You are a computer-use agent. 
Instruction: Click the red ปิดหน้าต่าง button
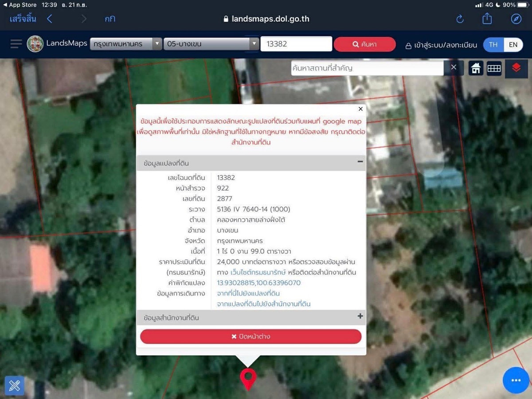[x=251, y=336]
